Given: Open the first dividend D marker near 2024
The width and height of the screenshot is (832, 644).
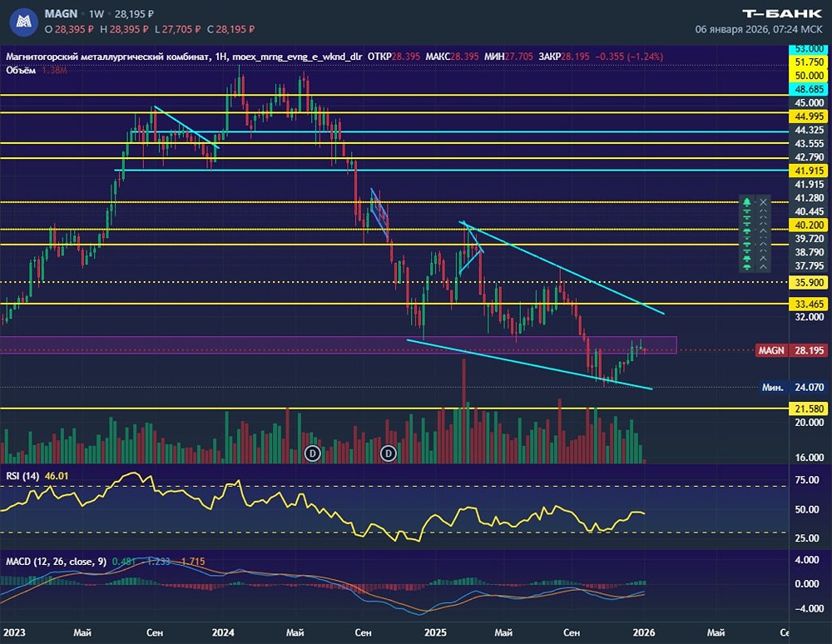Looking at the screenshot, I should pyautogui.click(x=313, y=453).
